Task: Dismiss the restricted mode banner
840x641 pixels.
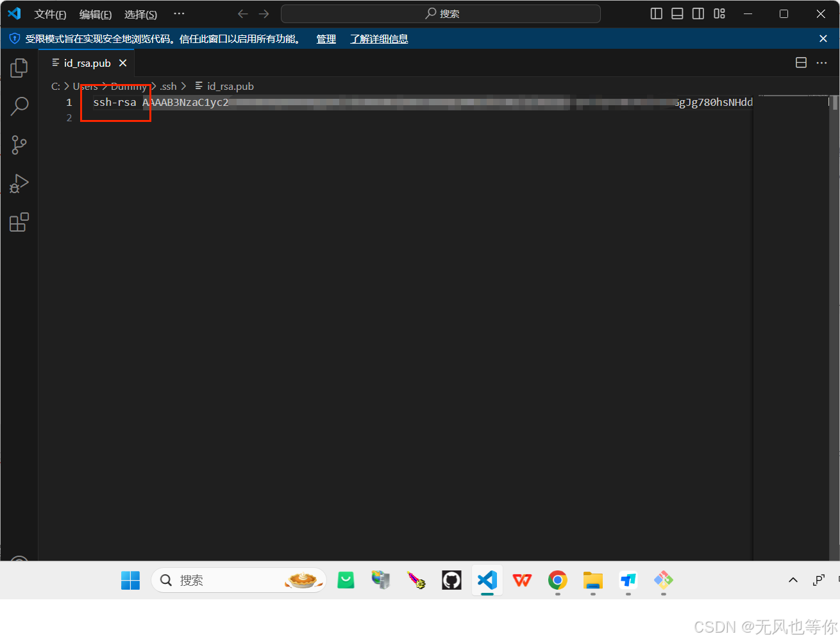Action: 823,38
